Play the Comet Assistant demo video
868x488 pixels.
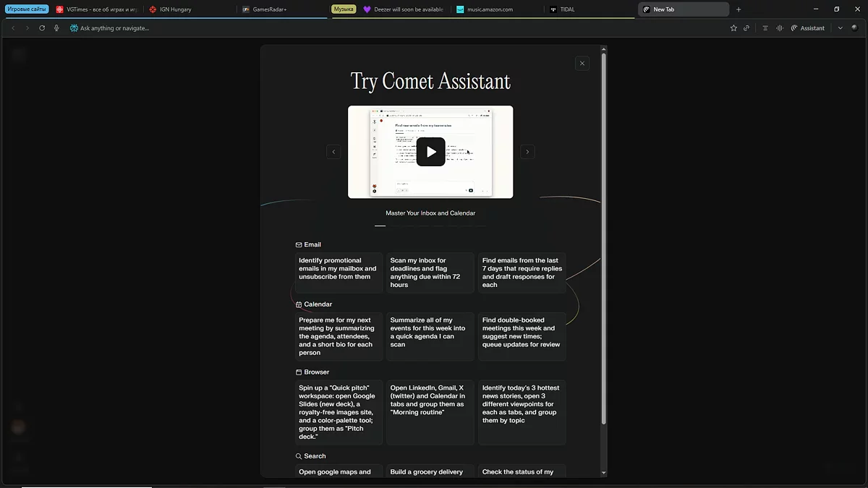[430, 152]
